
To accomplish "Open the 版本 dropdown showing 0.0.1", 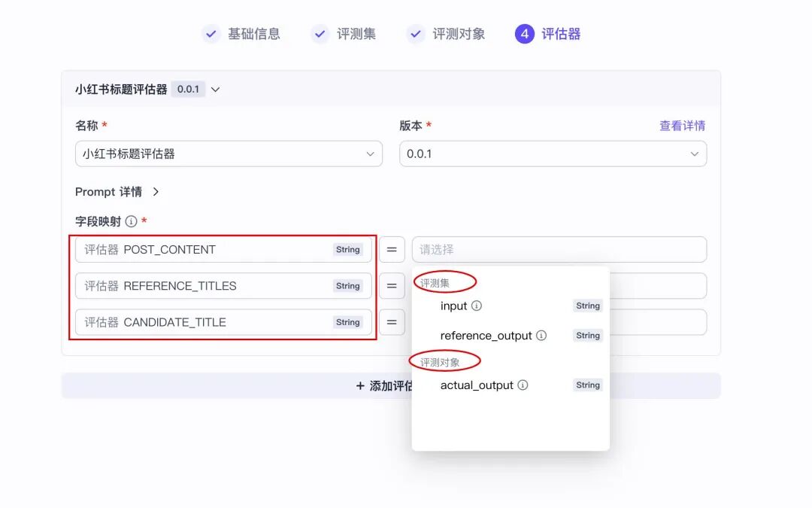I will coord(553,154).
